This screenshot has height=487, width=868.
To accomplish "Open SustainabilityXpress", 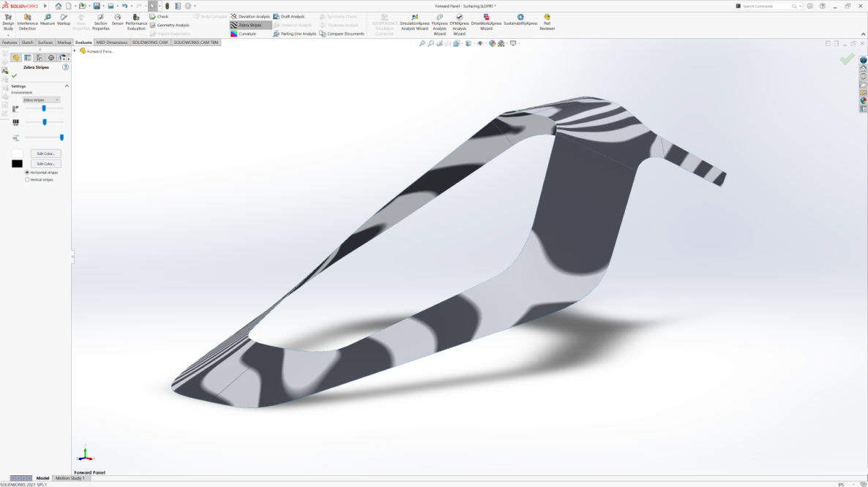I will pos(520,20).
